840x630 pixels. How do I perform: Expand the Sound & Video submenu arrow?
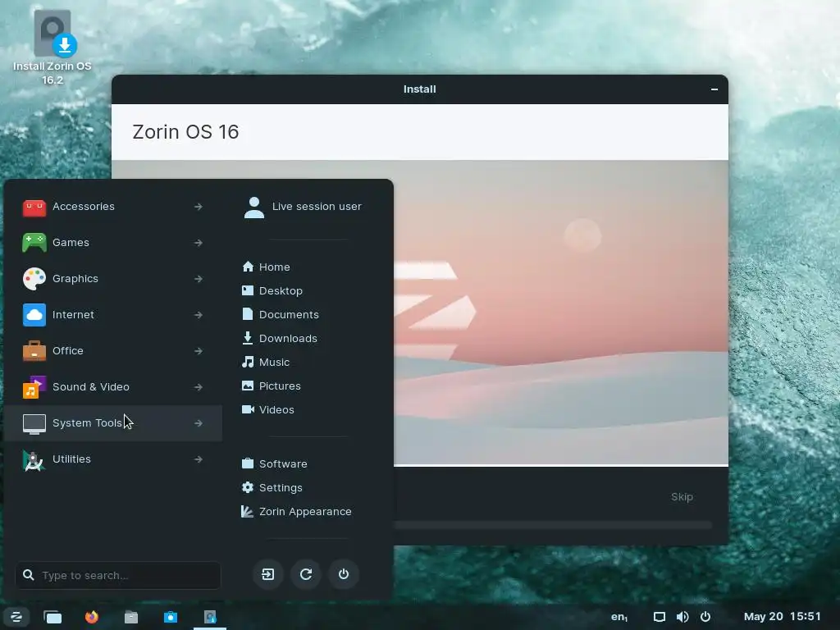coord(199,387)
